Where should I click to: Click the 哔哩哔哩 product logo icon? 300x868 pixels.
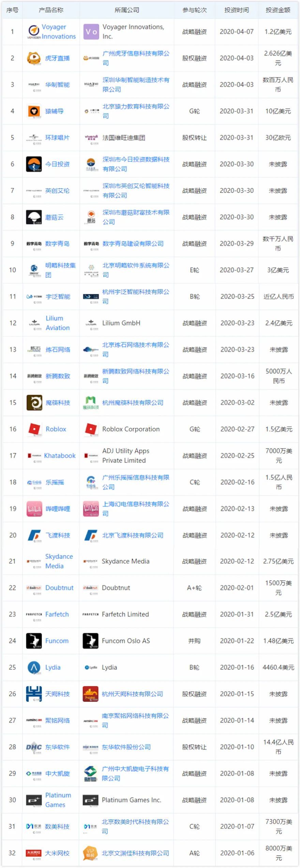click(34, 509)
